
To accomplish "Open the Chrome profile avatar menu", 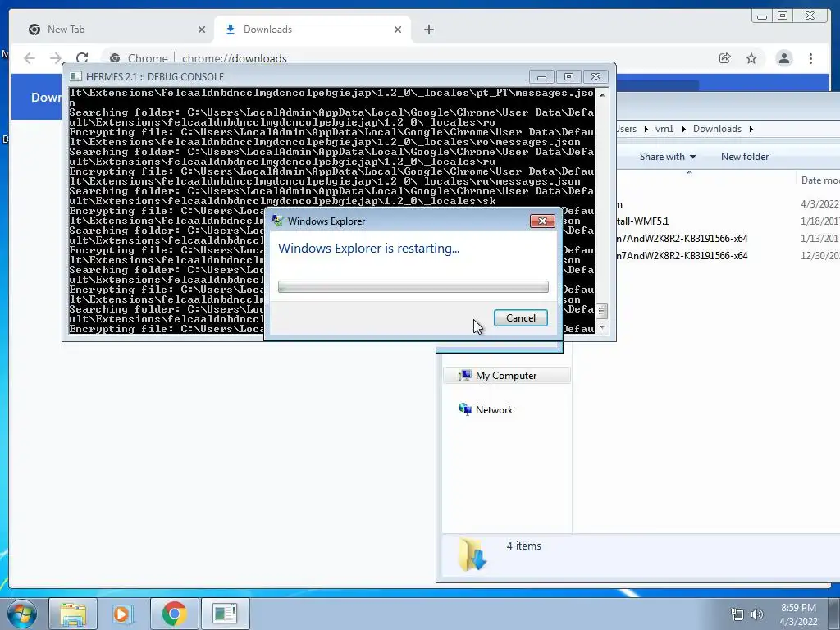I will point(783,58).
